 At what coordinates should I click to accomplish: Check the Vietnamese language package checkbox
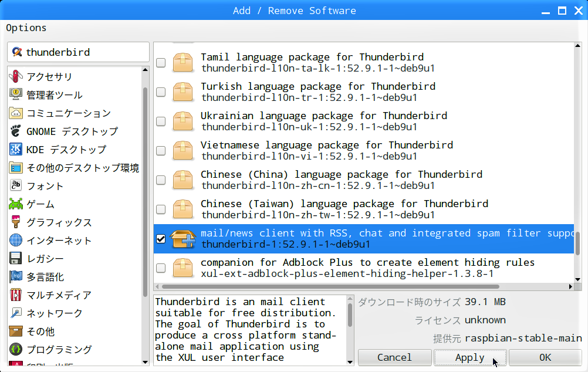161,151
